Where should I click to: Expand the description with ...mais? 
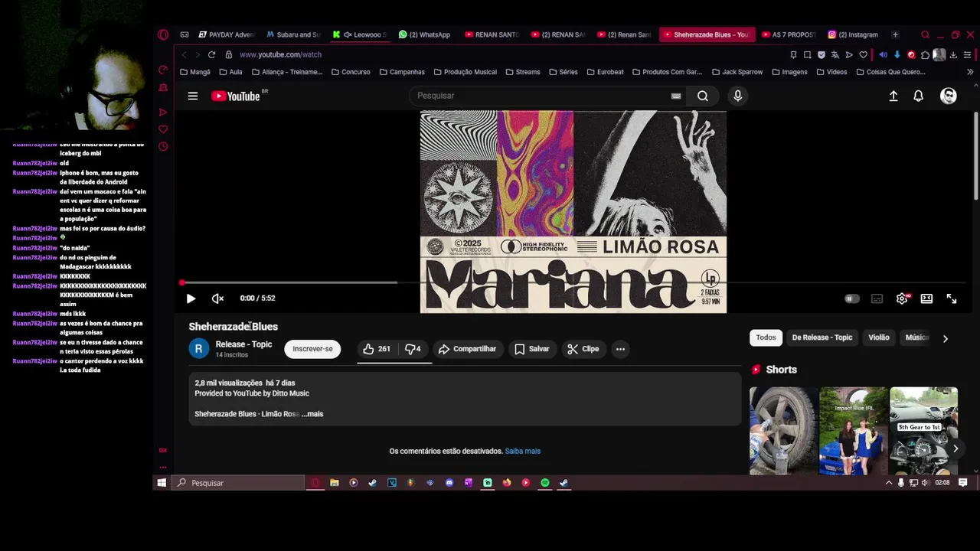312,414
